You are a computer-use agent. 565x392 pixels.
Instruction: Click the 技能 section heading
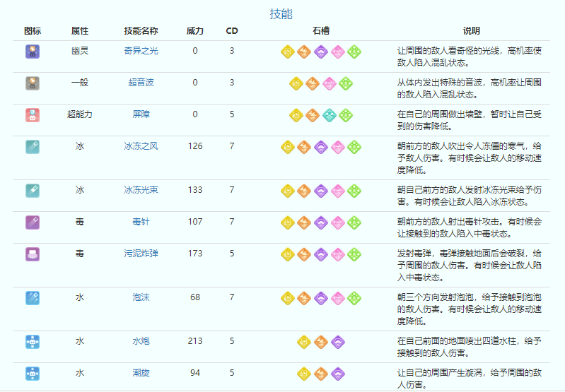click(x=281, y=13)
